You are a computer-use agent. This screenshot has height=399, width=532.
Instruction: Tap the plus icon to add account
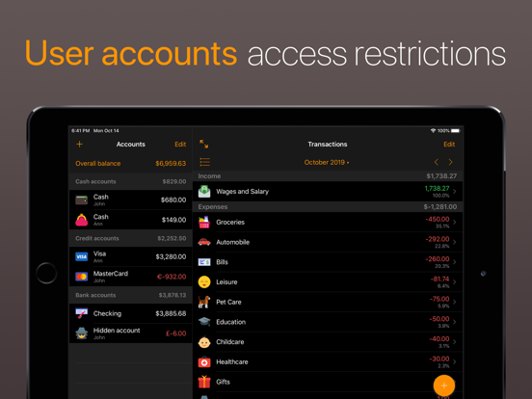(x=79, y=145)
